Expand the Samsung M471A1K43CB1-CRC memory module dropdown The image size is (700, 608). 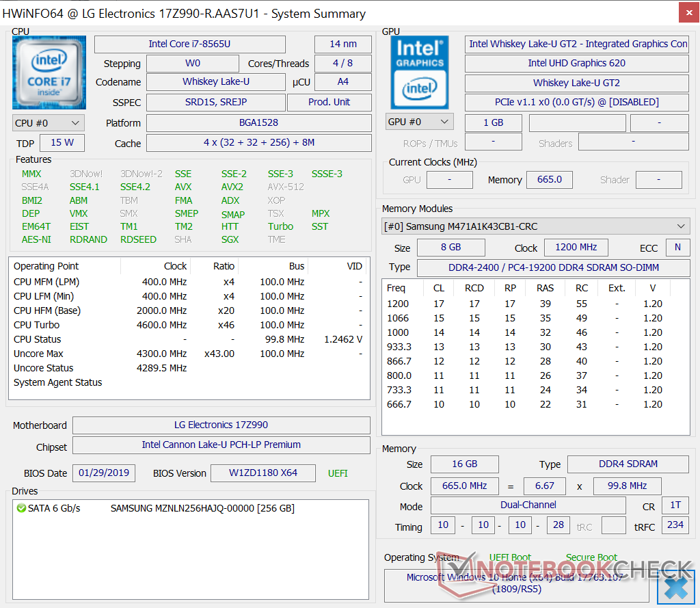pos(536,226)
